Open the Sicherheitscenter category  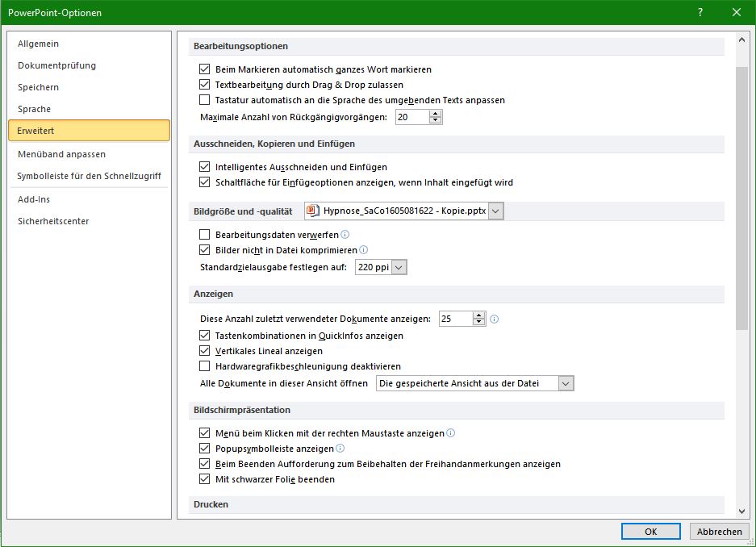pyautogui.click(x=53, y=221)
